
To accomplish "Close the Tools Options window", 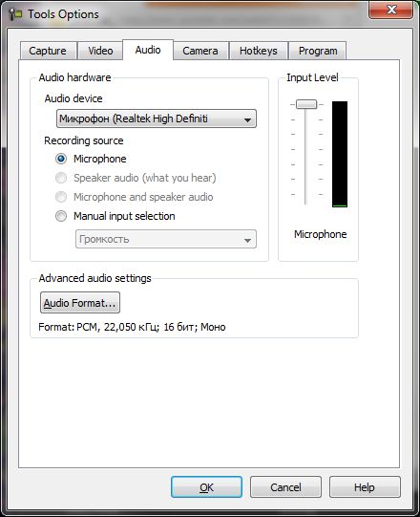I will [391, 10].
